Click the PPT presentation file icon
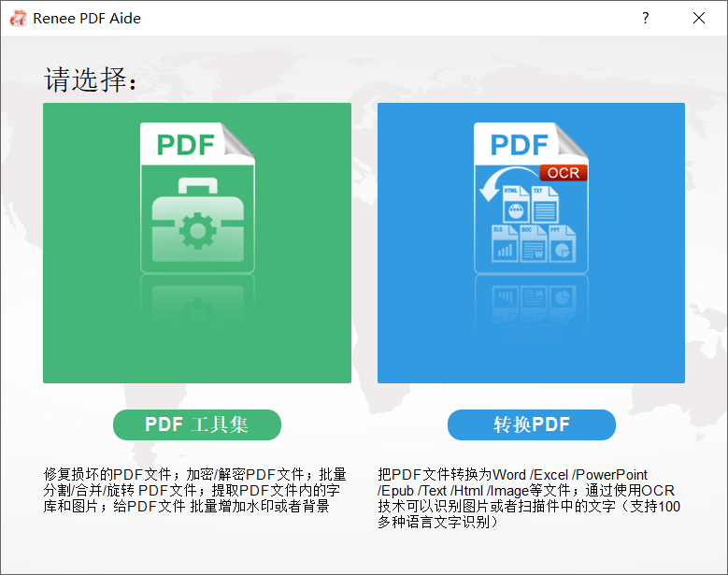 tap(563, 243)
